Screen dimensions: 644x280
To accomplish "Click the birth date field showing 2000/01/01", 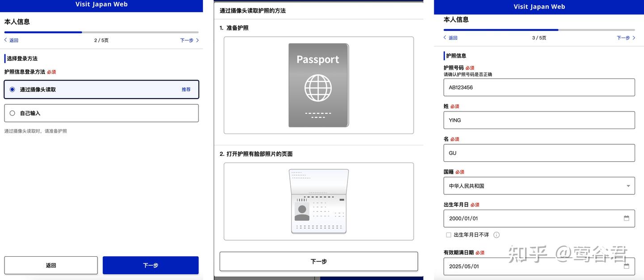I will click(514, 218).
